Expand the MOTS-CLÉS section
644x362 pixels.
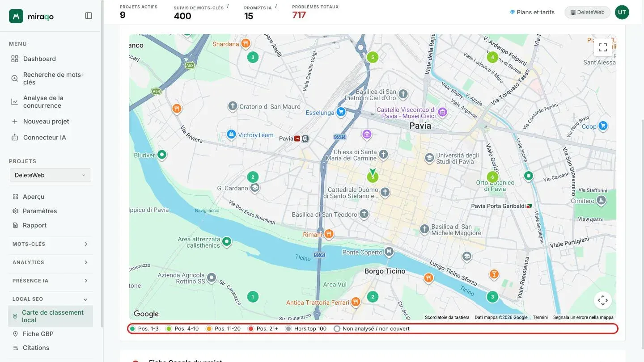pos(51,244)
